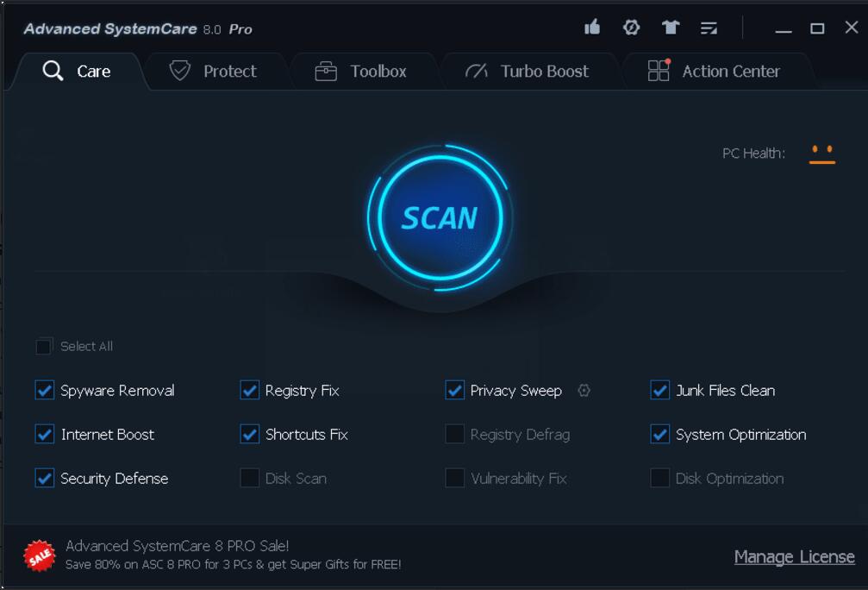The width and height of the screenshot is (868, 590).
Task: Enable the Disk Optimization checkbox
Action: pos(659,479)
